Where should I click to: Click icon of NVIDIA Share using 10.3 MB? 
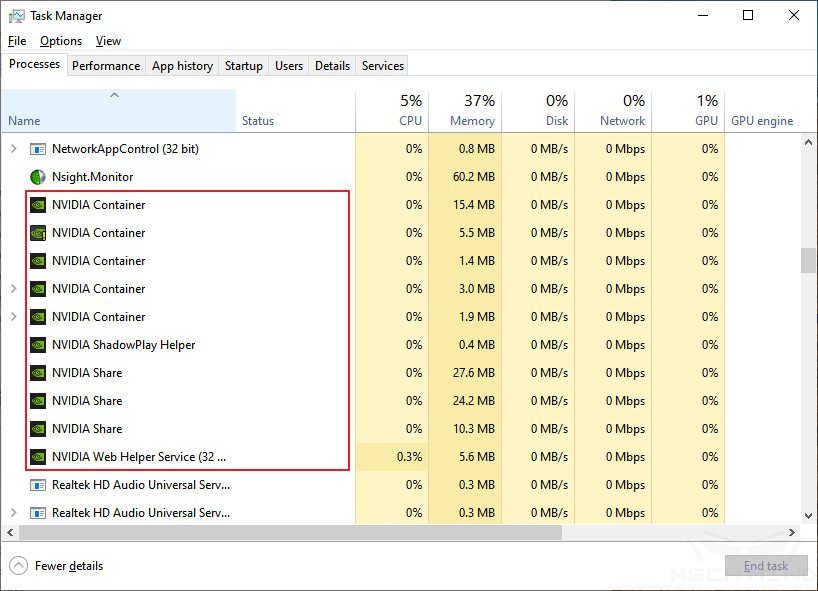38,429
